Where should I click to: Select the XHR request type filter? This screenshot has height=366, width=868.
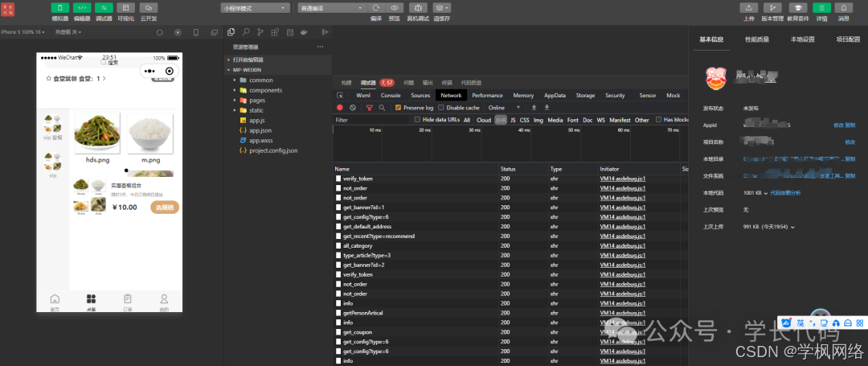coord(501,120)
